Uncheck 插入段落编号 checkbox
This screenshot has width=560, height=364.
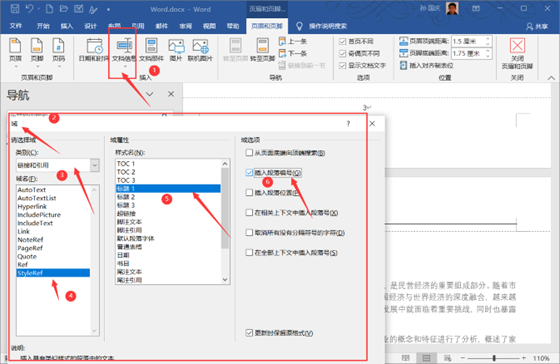pos(249,173)
